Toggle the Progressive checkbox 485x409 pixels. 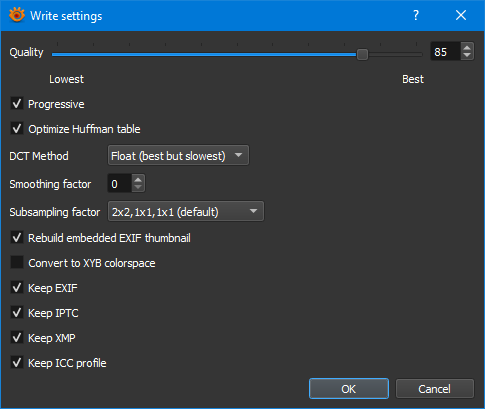17,104
